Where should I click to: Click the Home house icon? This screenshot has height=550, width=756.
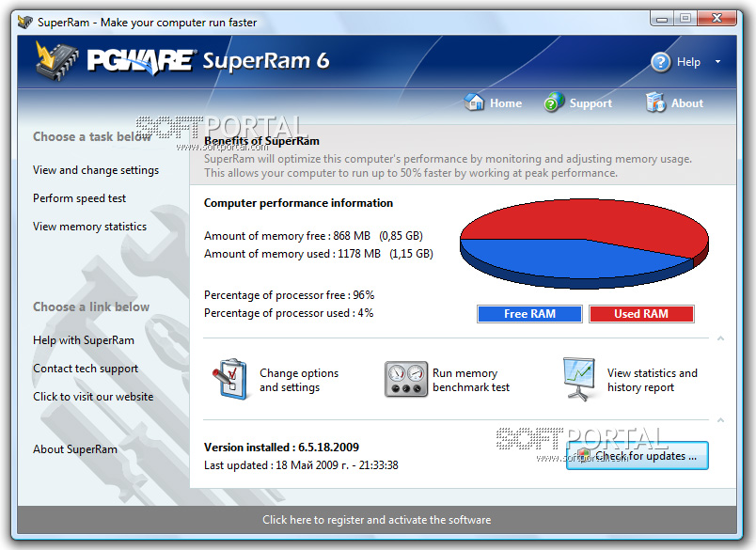tap(474, 102)
